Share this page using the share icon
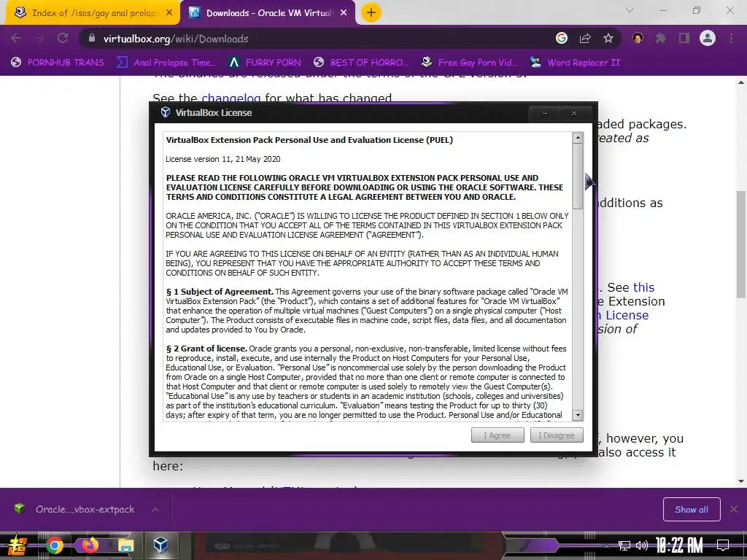This screenshot has height=560, width=747. (585, 38)
